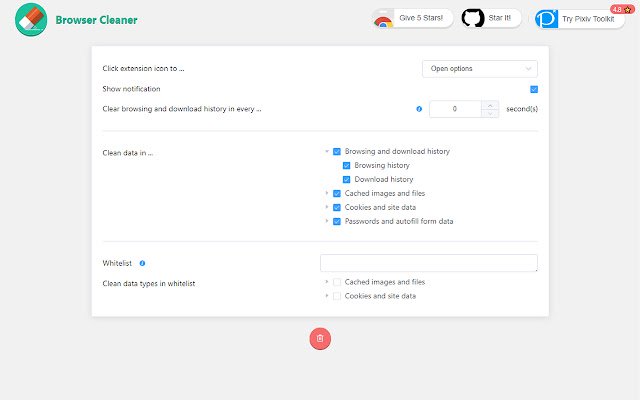Viewport: 640px width, 400px height.
Task: Collapse Browsing and download history tree node
Action: click(x=327, y=151)
